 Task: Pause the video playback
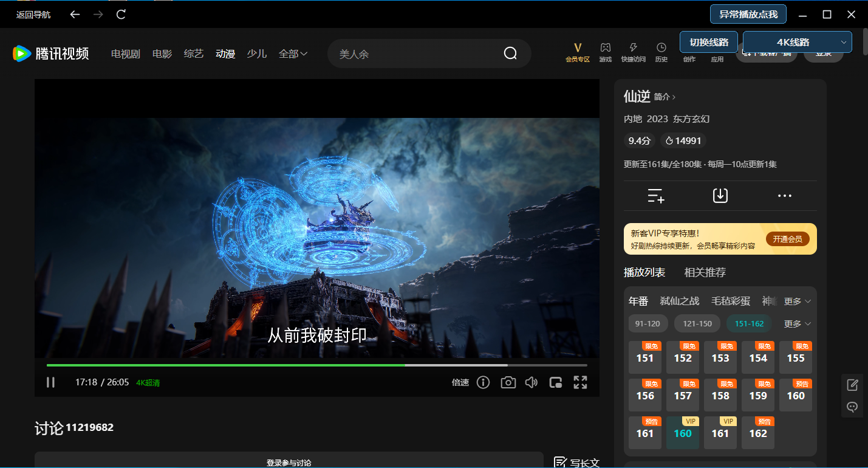click(x=50, y=382)
